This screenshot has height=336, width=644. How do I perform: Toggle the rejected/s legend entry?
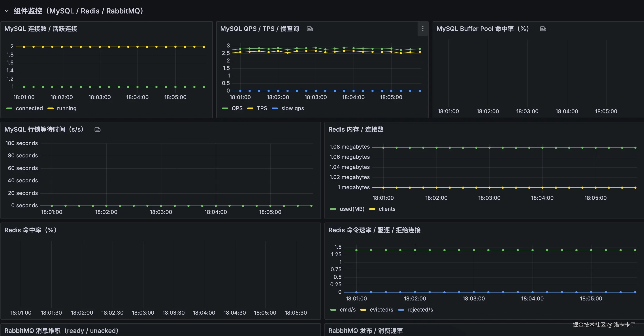tap(420, 310)
